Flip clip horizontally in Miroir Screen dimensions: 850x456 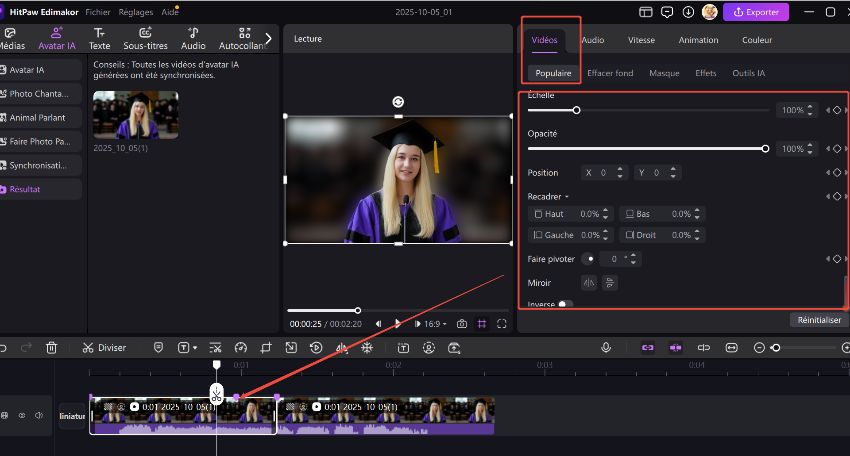click(x=589, y=283)
